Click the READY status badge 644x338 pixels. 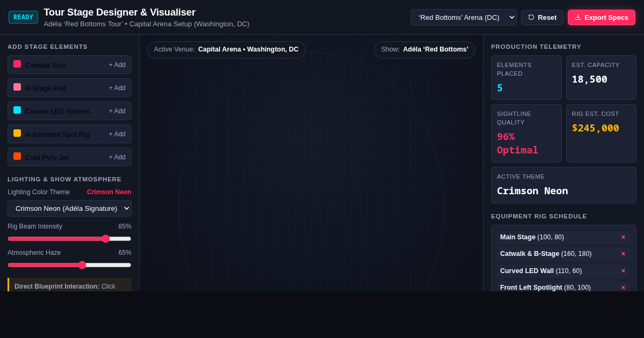click(x=23, y=17)
